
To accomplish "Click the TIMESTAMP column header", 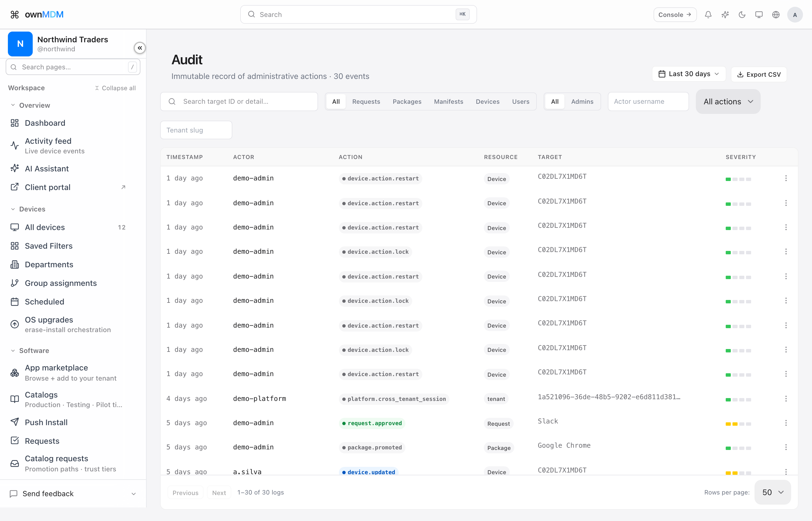I will coord(184,157).
